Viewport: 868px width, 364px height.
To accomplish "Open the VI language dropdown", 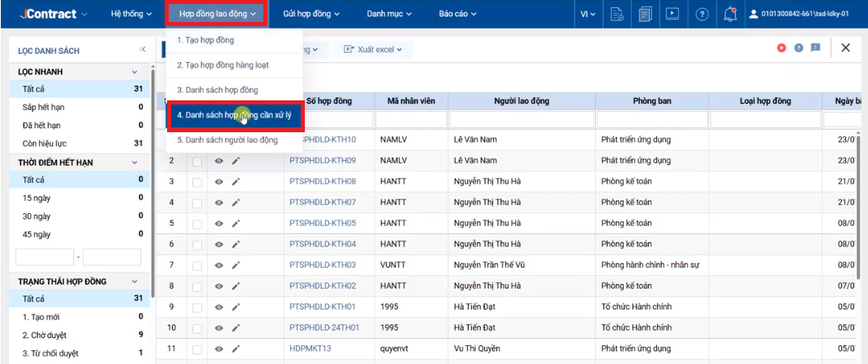I will [x=588, y=14].
